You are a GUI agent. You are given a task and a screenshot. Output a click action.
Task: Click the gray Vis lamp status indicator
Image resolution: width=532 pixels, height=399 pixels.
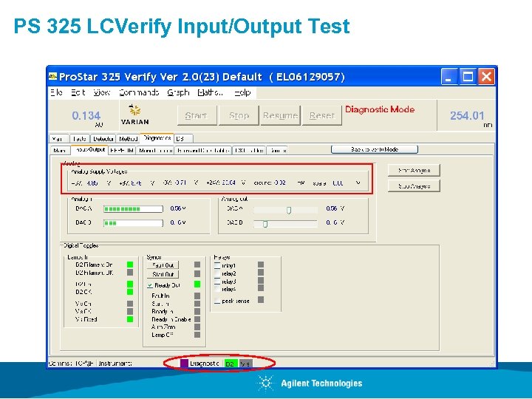[245, 364]
